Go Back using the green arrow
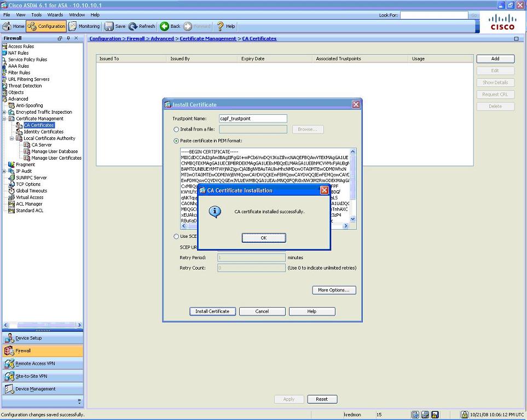 pos(164,26)
